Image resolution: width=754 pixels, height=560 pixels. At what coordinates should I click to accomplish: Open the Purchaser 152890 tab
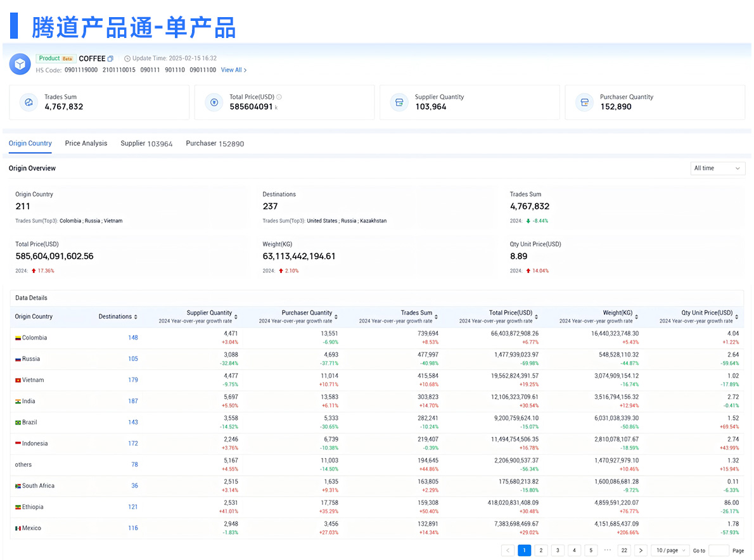tap(215, 143)
